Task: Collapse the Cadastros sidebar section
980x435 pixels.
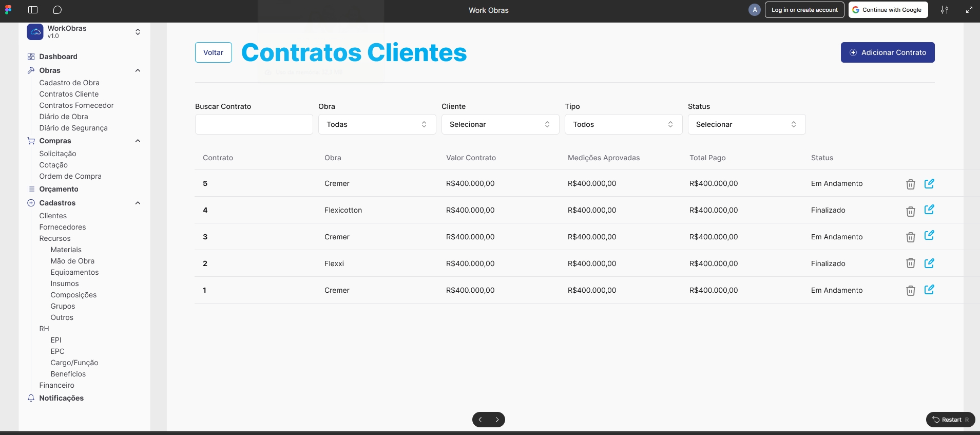Action: point(138,203)
